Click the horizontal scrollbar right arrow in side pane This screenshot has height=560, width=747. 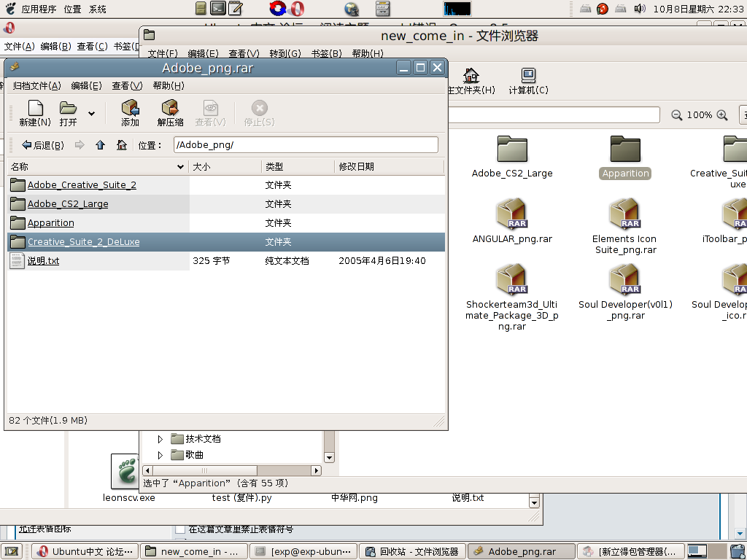[316, 470]
